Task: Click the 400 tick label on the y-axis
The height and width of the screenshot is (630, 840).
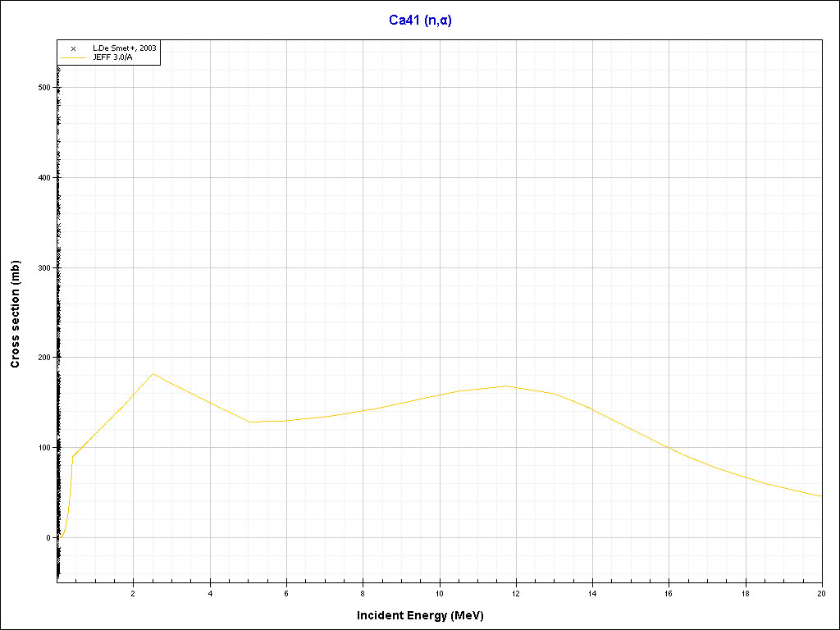Action: 43,178
